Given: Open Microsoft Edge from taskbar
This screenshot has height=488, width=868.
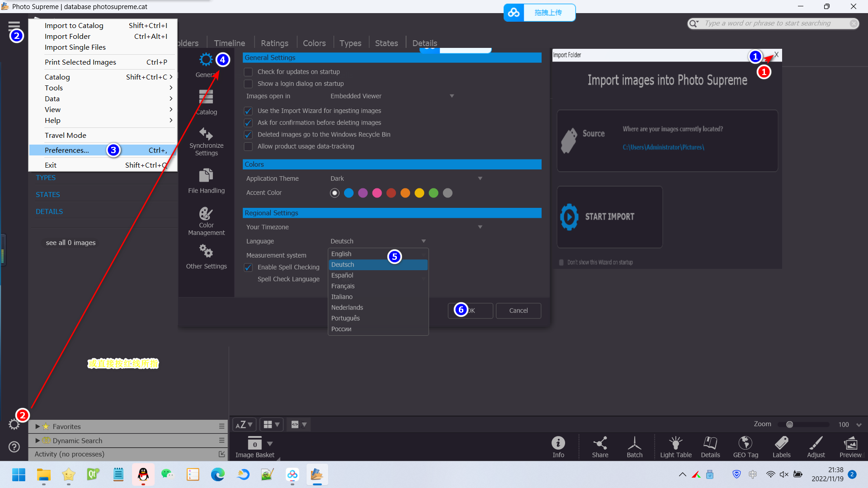Looking at the screenshot, I should pyautogui.click(x=217, y=474).
